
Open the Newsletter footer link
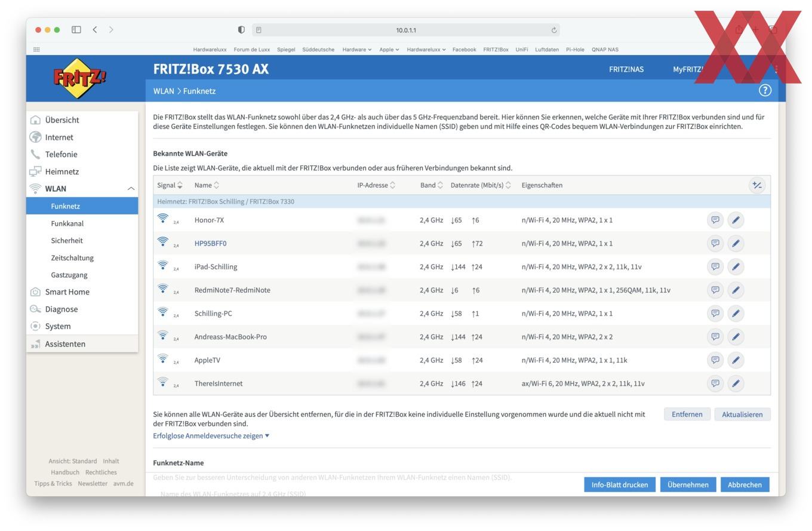pos(93,483)
